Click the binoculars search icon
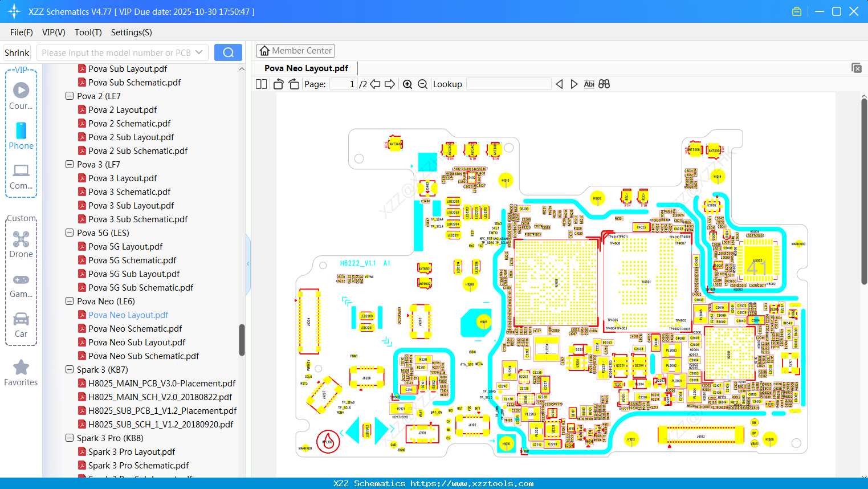This screenshot has height=489, width=868. [x=604, y=84]
